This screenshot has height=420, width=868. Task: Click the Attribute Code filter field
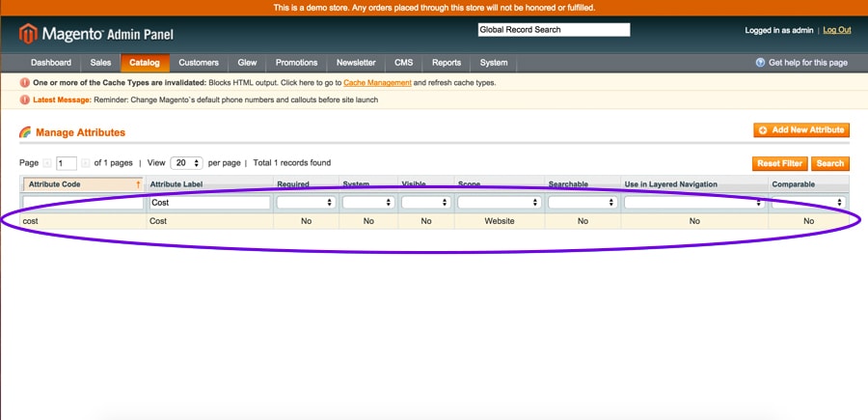tap(83, 203)
